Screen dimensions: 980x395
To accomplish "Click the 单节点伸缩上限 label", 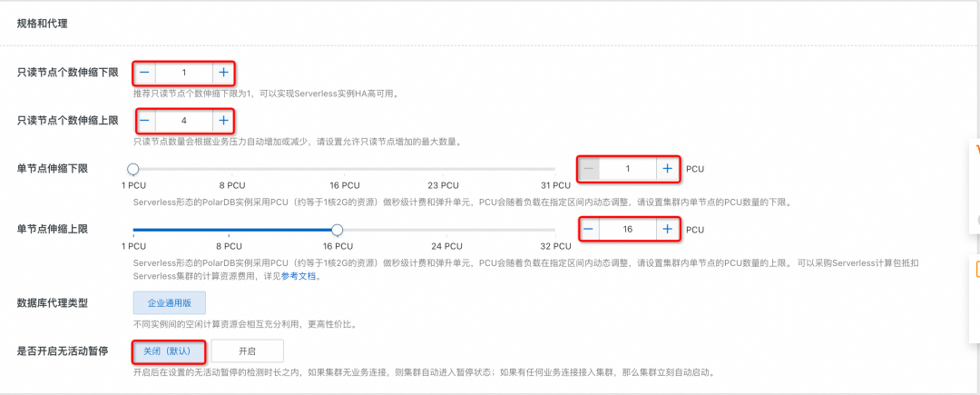I will [52, 230].
